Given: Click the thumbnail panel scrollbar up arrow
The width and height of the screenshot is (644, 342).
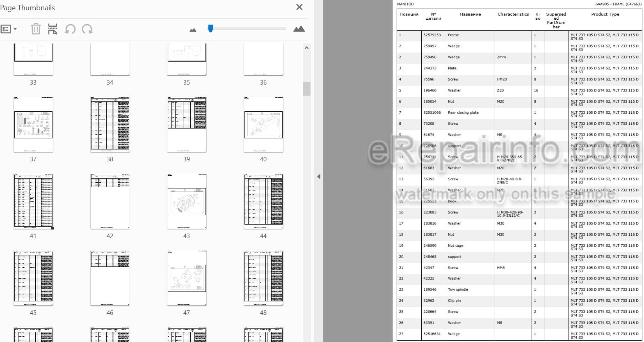Looking at the screenshot, I should [306, 48].
